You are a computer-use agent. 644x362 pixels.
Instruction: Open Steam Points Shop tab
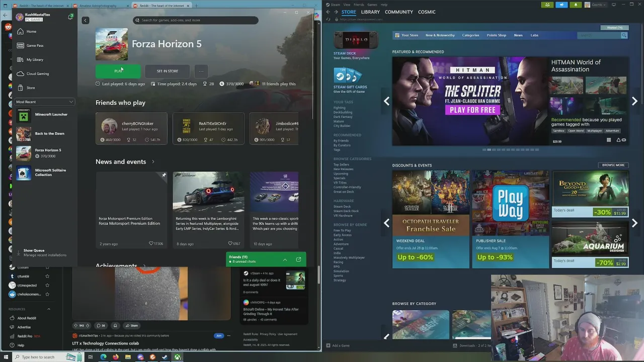(x=497, y=35)
